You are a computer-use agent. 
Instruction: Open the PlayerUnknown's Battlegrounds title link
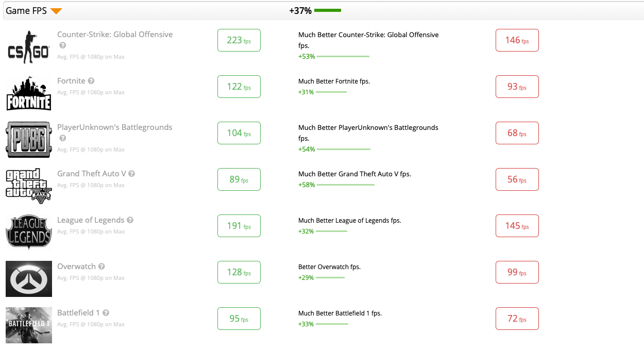click(115, 127)
